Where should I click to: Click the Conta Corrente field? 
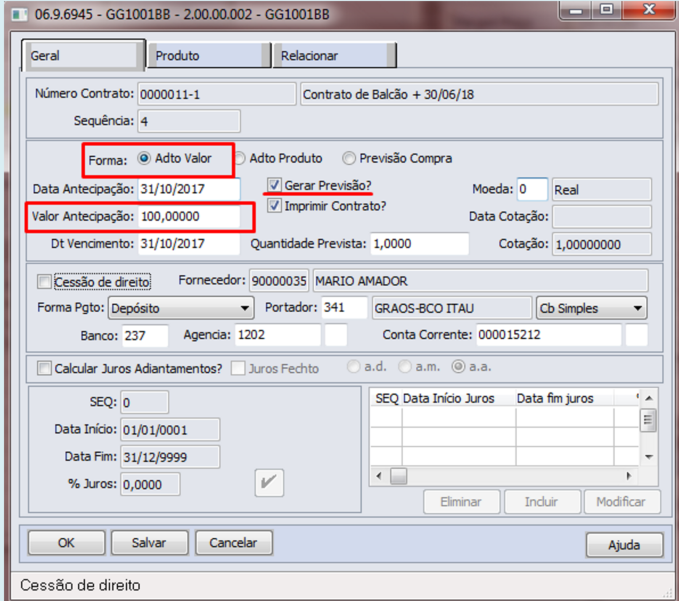[x=549, y=335]
